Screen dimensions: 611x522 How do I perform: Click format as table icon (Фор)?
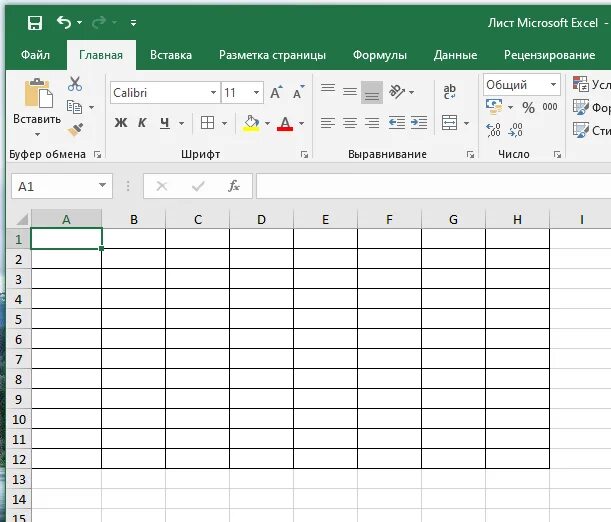[x=581, y=107]
